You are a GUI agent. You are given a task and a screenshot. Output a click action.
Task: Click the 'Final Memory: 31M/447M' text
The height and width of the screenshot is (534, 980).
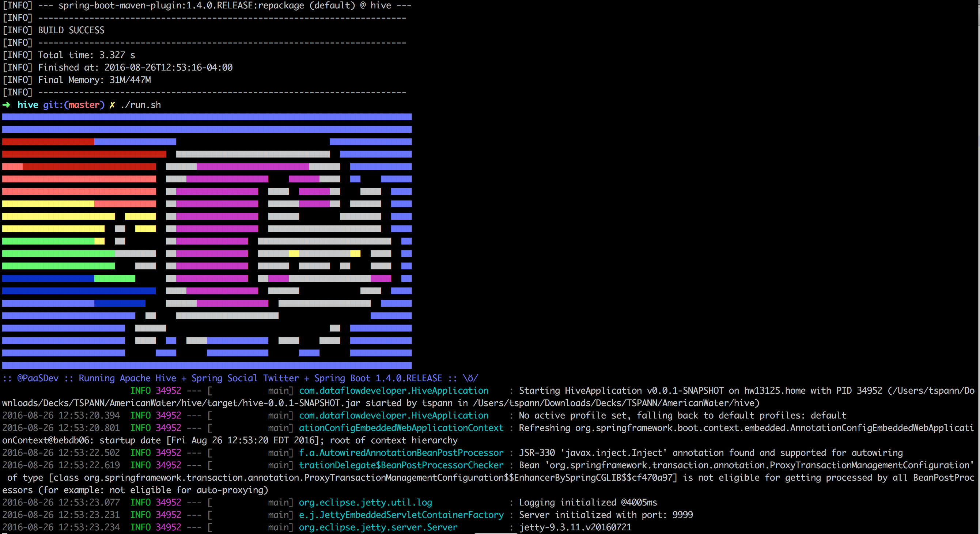(x=94, y=80)
